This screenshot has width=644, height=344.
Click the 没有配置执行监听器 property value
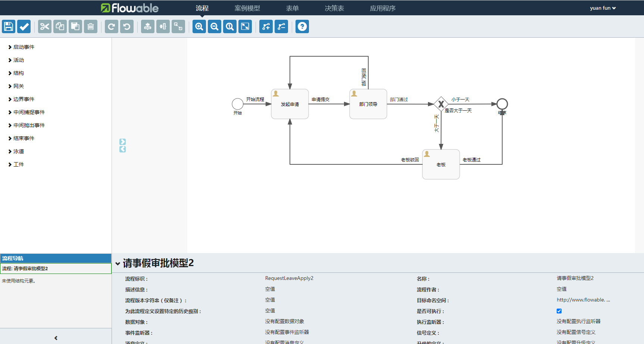[578, 321]
